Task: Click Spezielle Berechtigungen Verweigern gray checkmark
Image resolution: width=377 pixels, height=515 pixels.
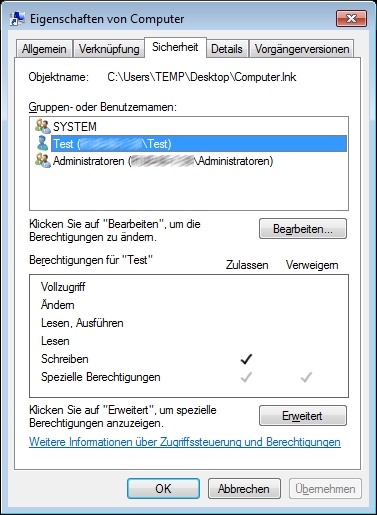Action: point(306,377)
